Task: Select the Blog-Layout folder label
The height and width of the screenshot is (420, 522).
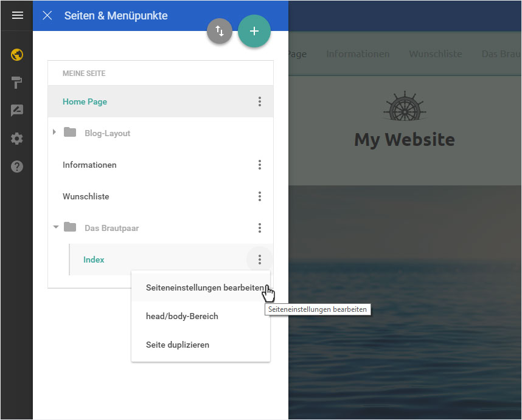Action: click(x=107, y=133)
